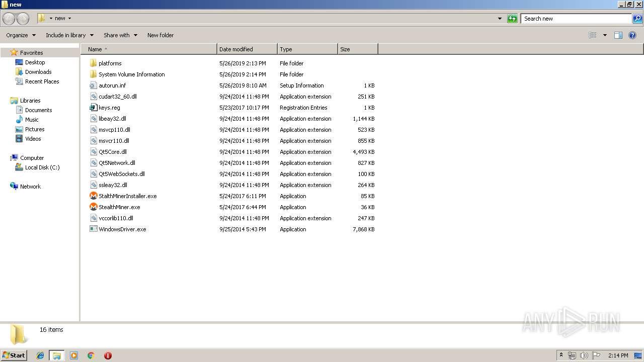Open Windows Media Player from taskbar
The height and width of the screenshot is (362, 644).
tap(74, 355)
